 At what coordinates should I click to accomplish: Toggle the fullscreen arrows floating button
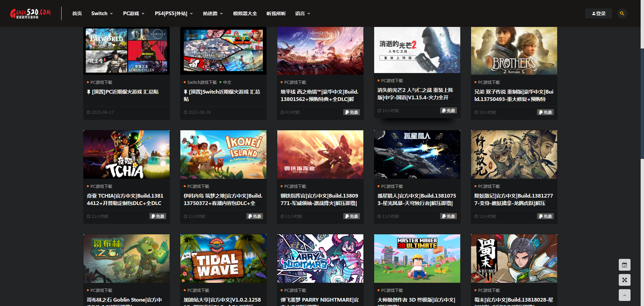[624, 280]
